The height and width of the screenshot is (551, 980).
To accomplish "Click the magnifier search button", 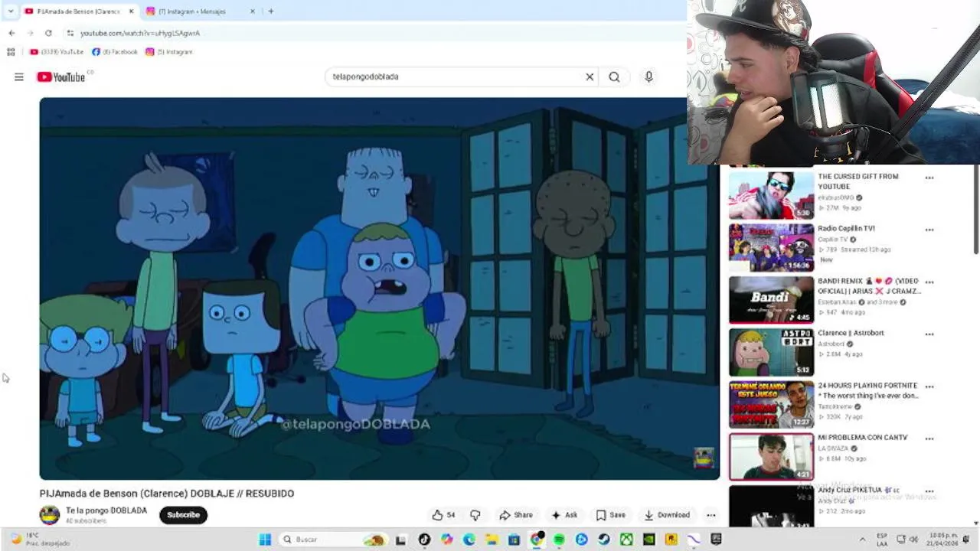I will tap(614, 77).
